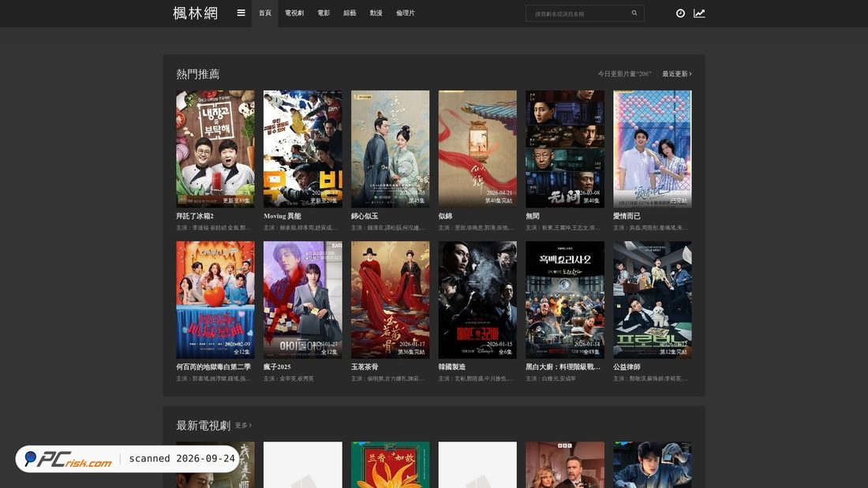868x488 pixels.
Task: Open the 愛情而已 poster thumbnail
Action: point(653,149)
